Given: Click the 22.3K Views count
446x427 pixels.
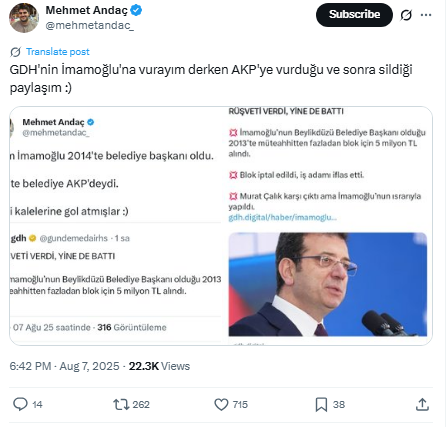Looking at the screenshot, I should 159,366.
